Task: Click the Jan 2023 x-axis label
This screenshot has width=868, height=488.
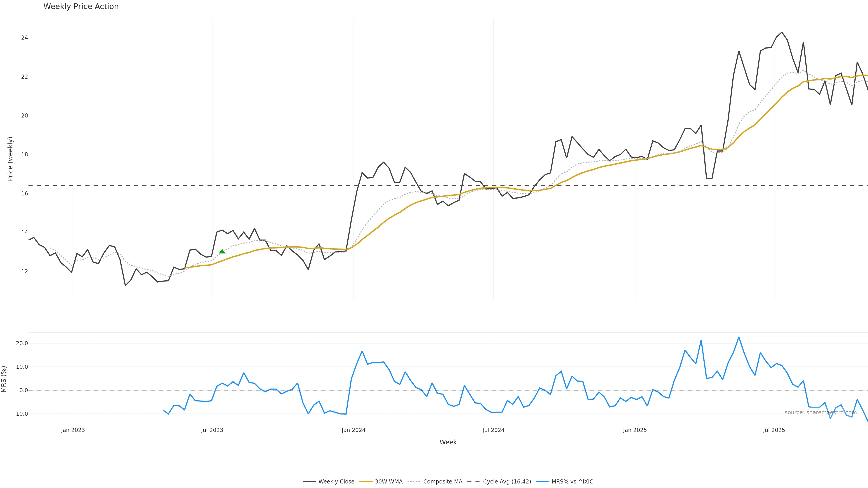Action: pyautogui.click(x=73, y=430)
